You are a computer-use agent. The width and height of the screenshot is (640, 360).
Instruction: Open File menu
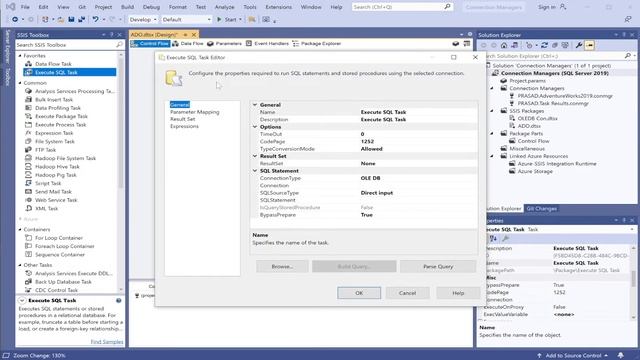pyautogui.click(x=25, y=7)
